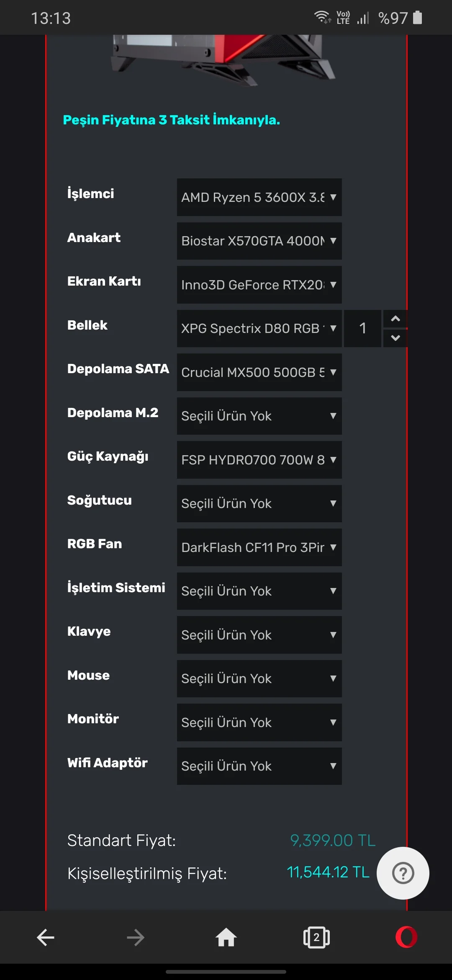Select an İşletim Sistemi operating system
Viewport: 452px width, 980px height.
[x=259, y=591]
